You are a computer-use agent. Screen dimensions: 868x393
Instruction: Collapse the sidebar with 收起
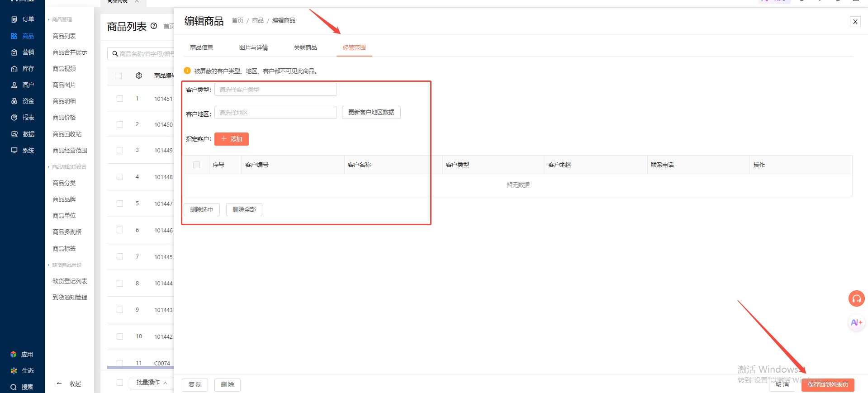coord(69,384)
